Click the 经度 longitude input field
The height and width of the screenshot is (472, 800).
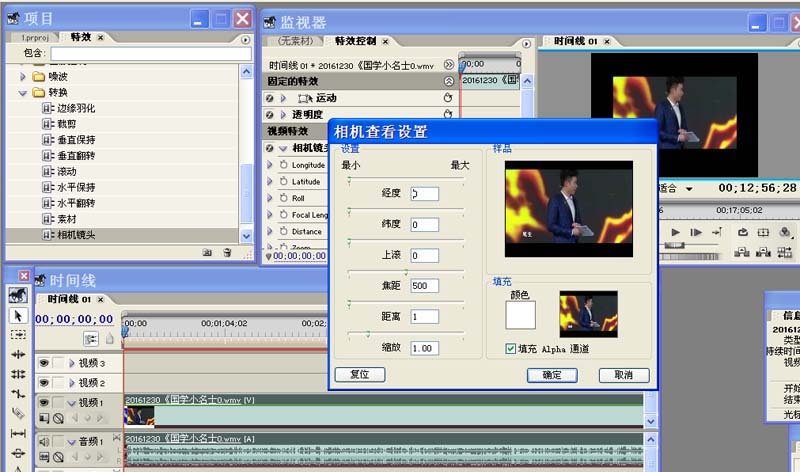point(424,194)
